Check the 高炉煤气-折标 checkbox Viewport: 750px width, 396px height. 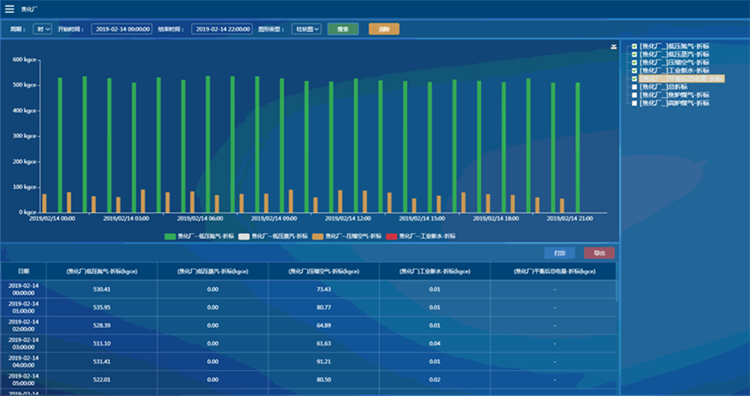tap(634, 103)
